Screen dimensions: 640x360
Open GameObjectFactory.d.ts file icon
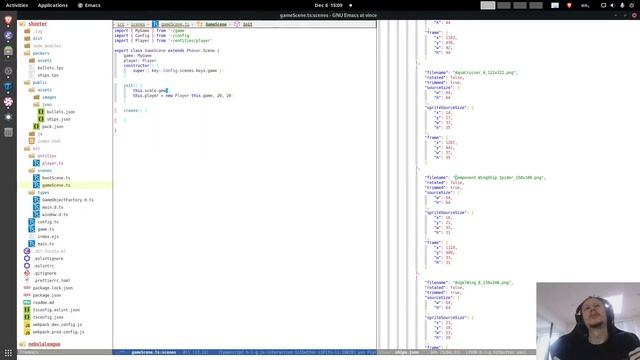36,200
